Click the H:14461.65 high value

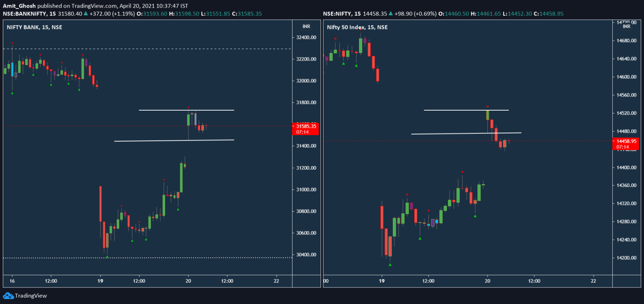486,14
